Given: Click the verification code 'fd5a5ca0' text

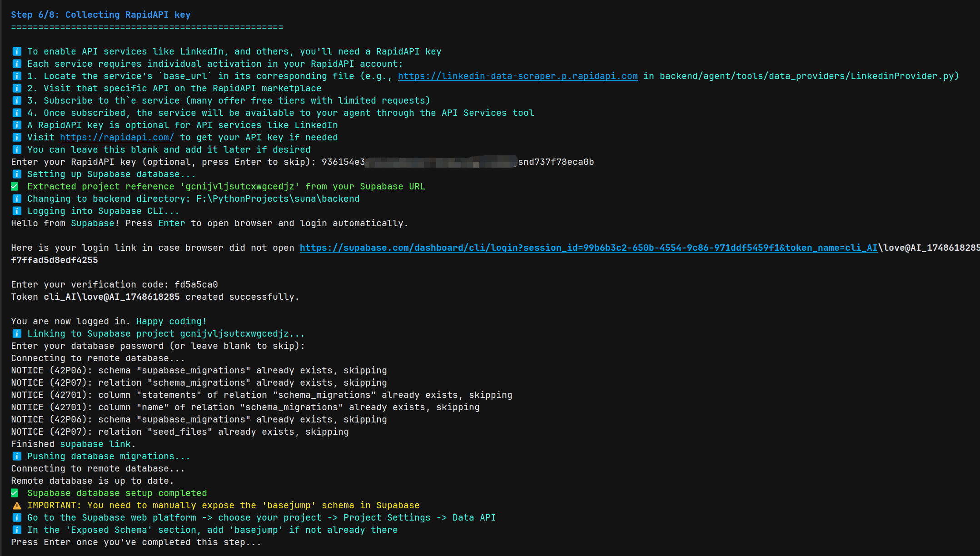Looking at the screenshot, I should (196, 285).
